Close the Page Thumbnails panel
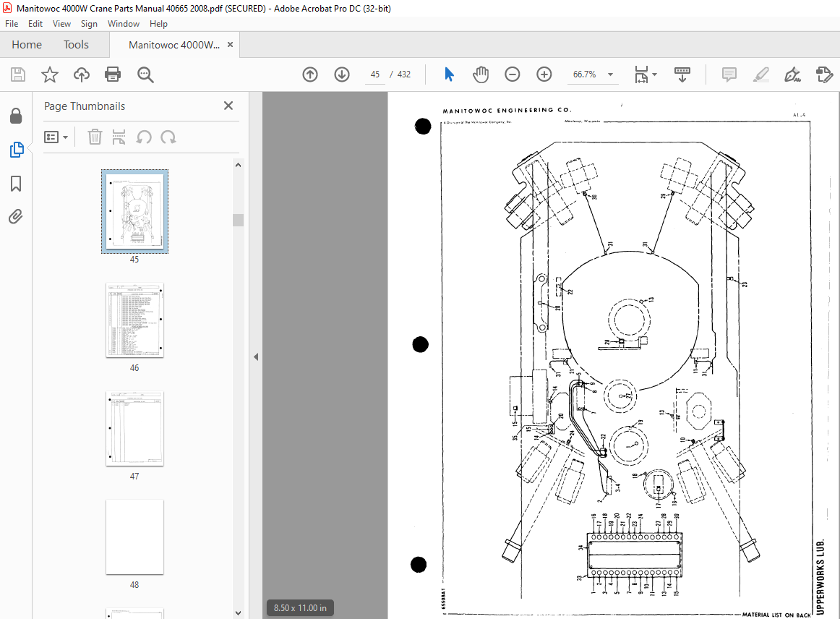The image size is (840, 619). (228, 106)
